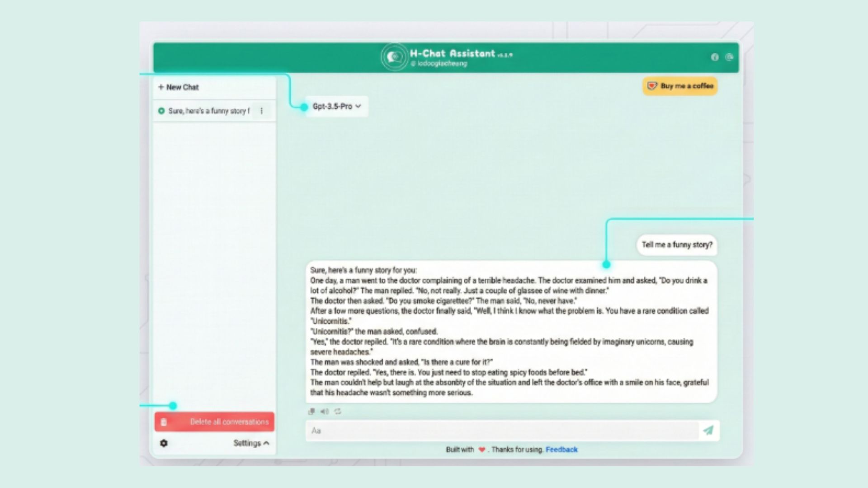This screenshot has height=488, width=868.
Task: Click the logout icon in green header
Action: [729, 57]
